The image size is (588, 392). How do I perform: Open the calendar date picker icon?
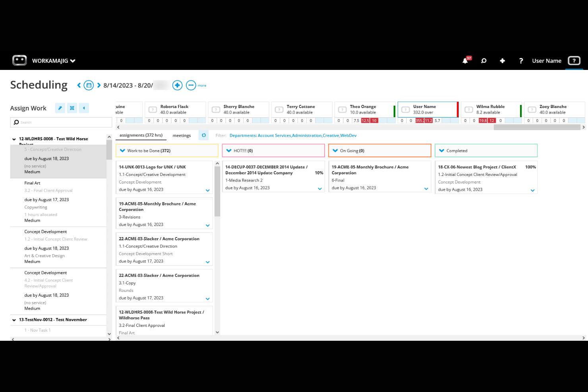89,85
